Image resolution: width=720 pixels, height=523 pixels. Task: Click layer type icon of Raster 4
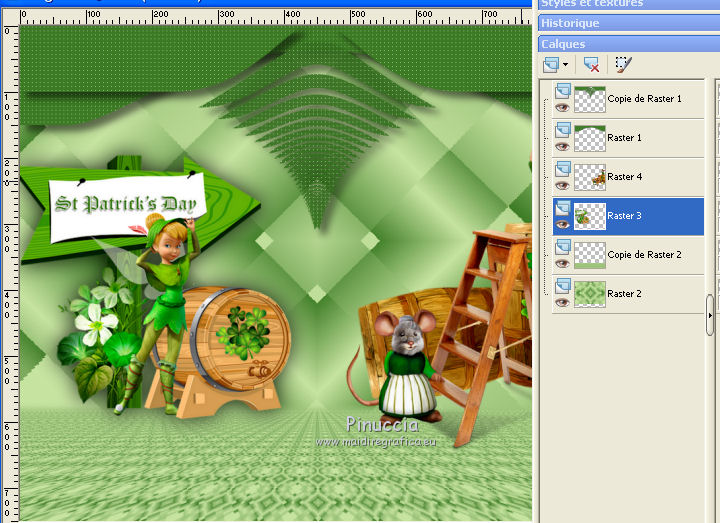pyautogui.click(x=563, y=169)
